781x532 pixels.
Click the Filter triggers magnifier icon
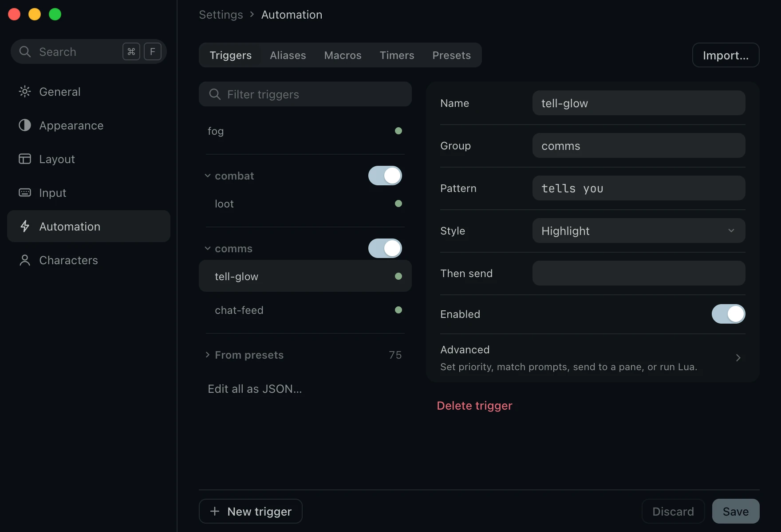(x=215, y=94)
